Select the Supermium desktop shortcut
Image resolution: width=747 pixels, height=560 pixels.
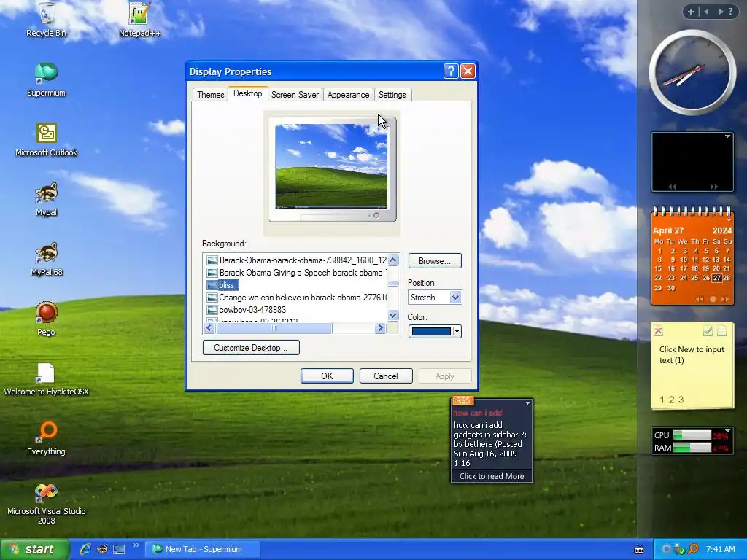46,79
